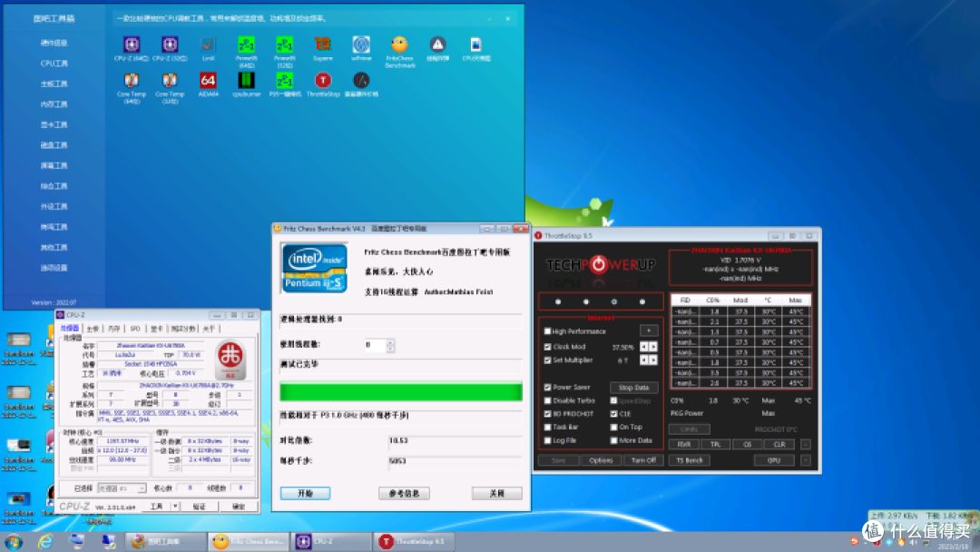
Task: Switch to the CPU-Z taskbar button
Action: [331, 541]
